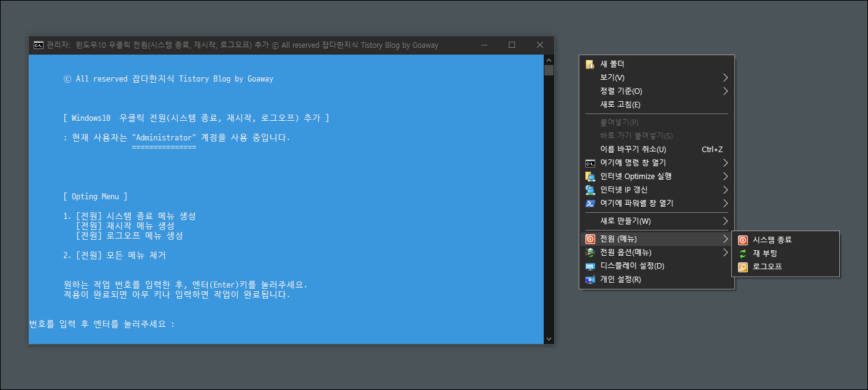Close the console window
The height and width of the screenshot is (390, 868).
tap(540, 45)
